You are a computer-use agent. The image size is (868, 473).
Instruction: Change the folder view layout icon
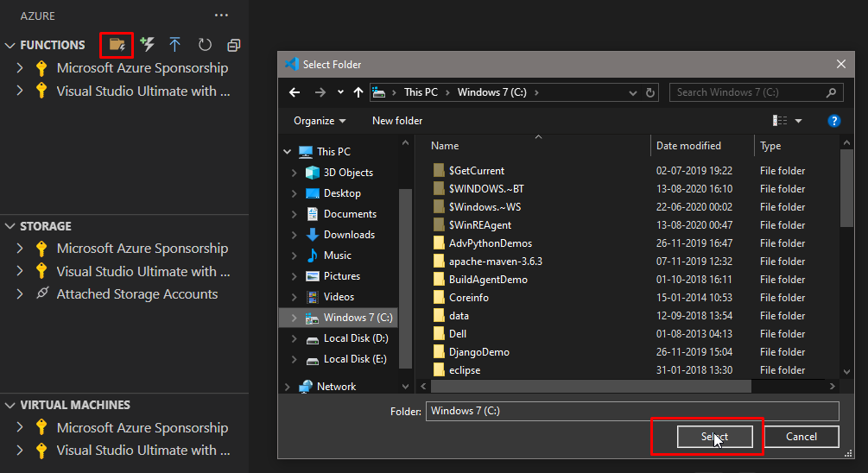779,121
